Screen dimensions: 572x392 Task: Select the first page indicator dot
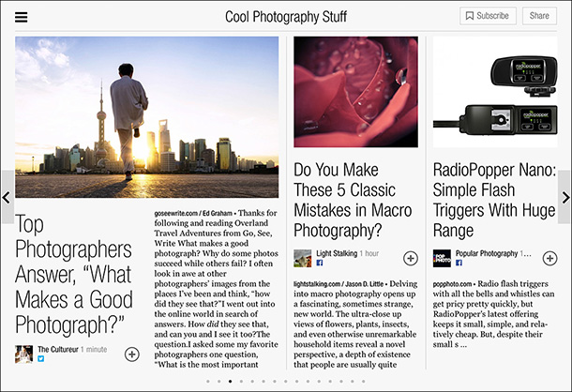(x=208, y=382)
